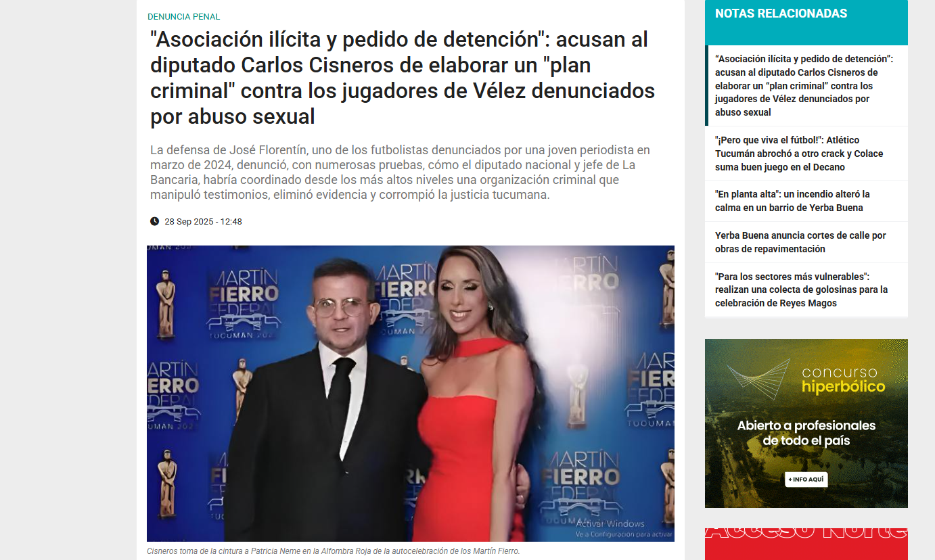The width and height of the screenshot is (935, 560).
Task: Open the DENUNCIA PENAL category link
Action: [x=183, y=17]
